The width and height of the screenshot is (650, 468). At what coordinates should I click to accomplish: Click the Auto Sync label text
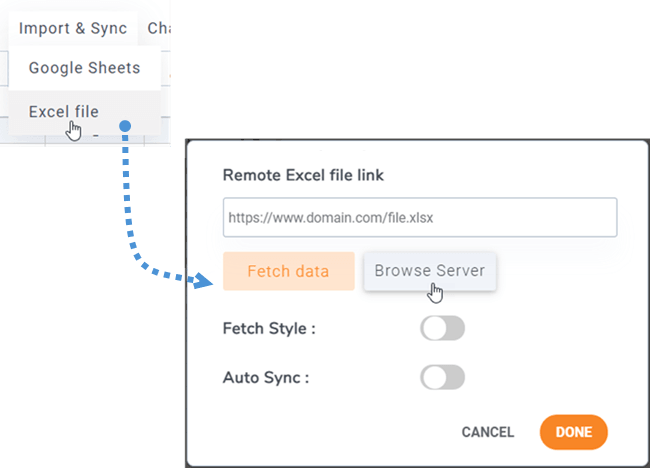click(266, 377)
